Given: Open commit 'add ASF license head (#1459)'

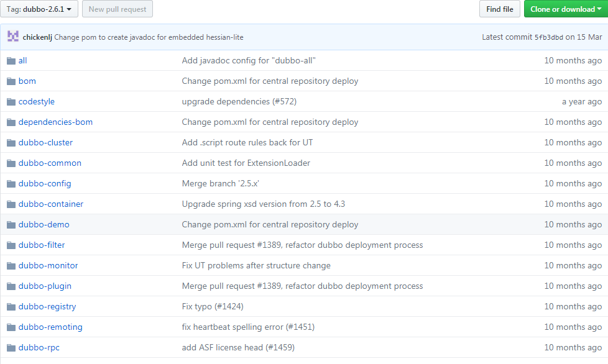Looking at the screenshot, I should (238, 348).
